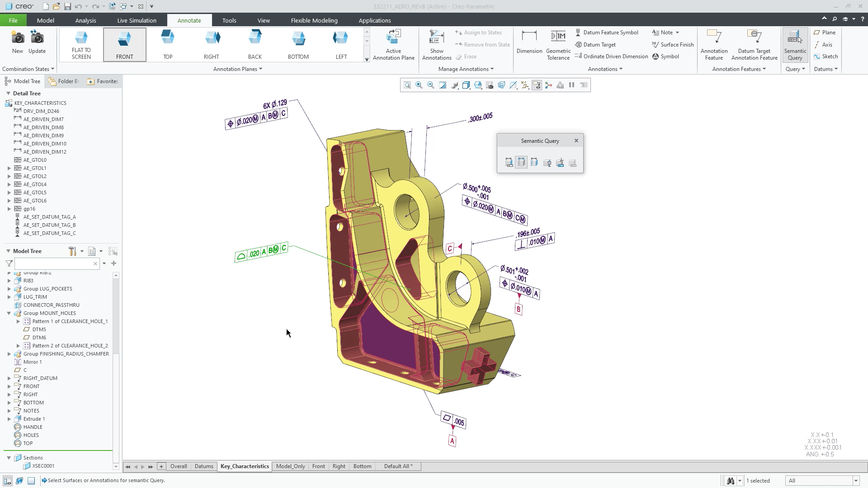Select RIGHT annotation plane
This screenshot has height=488, width=868.
coord(211,45)
